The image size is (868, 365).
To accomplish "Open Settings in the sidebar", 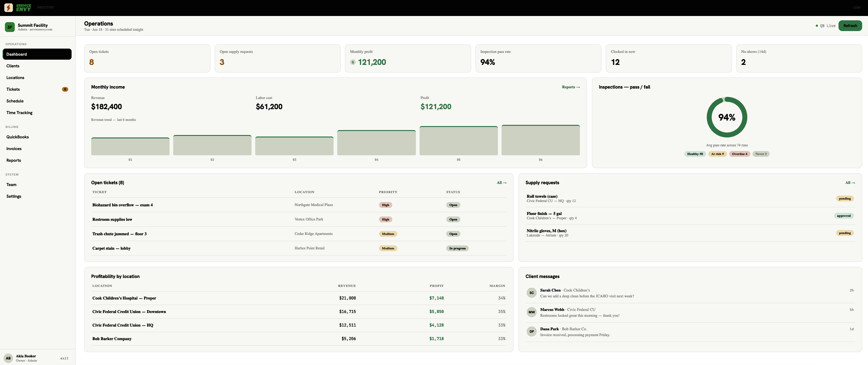I will 37,196.
